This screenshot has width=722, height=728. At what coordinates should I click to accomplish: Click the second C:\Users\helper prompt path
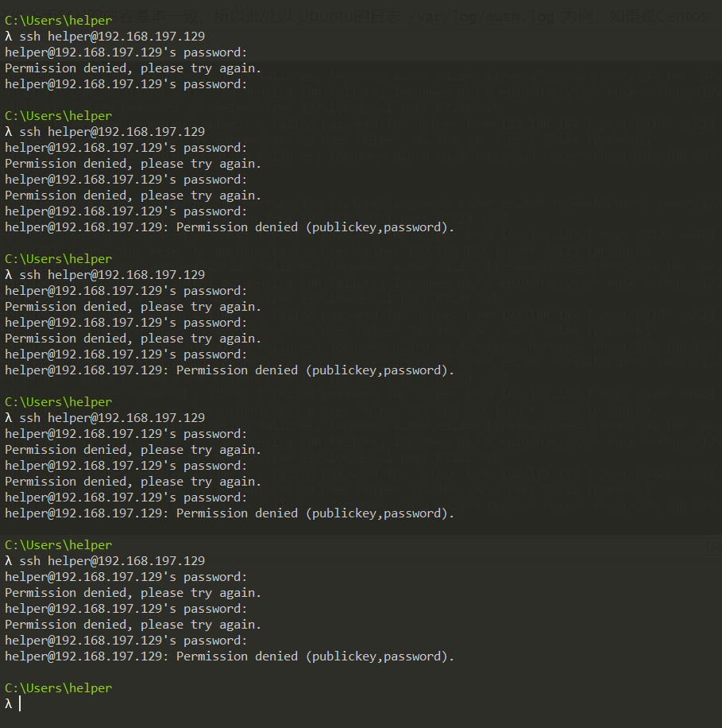(x=58, y=116)
